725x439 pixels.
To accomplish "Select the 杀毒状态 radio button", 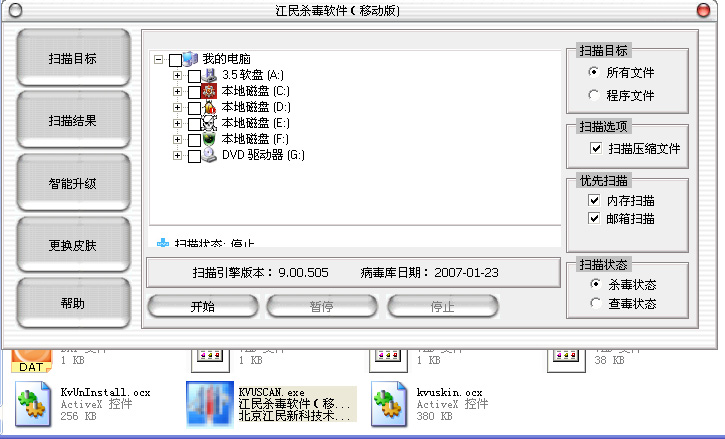I will [596, 284].
